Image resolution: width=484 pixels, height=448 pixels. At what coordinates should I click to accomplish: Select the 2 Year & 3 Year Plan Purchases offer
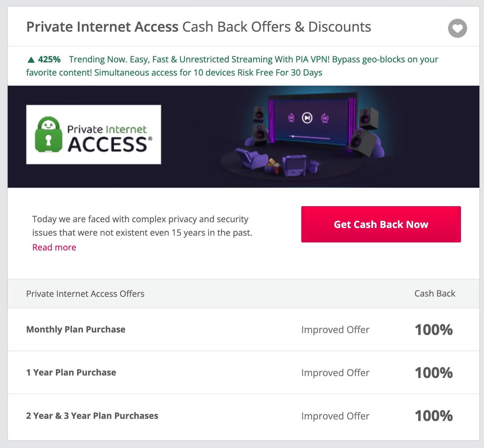(x=92, y=415)
